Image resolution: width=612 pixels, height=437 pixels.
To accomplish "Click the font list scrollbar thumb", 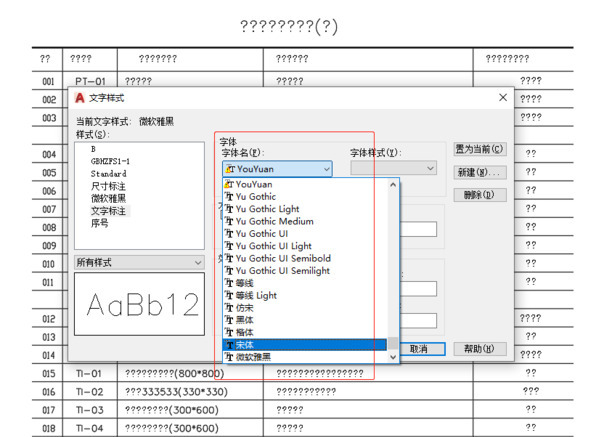I will pos(393,343).
